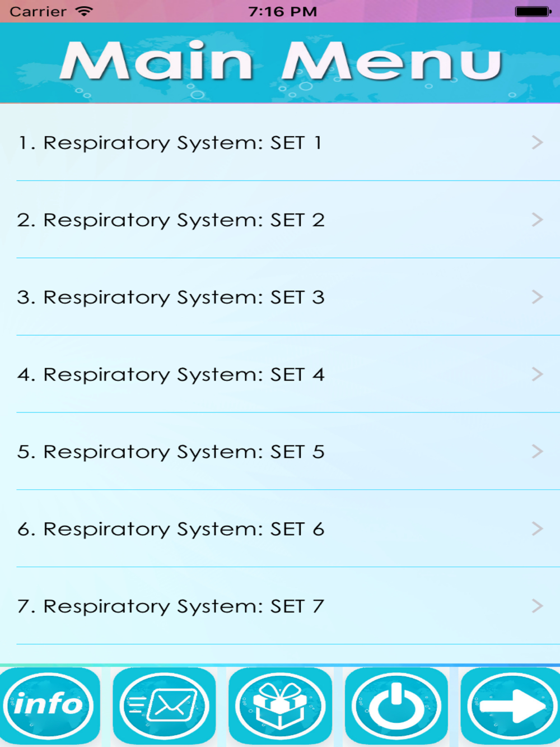Tap the battery indicator icon
Viewport: 560px width, 747px height.
tap(533, 11)
